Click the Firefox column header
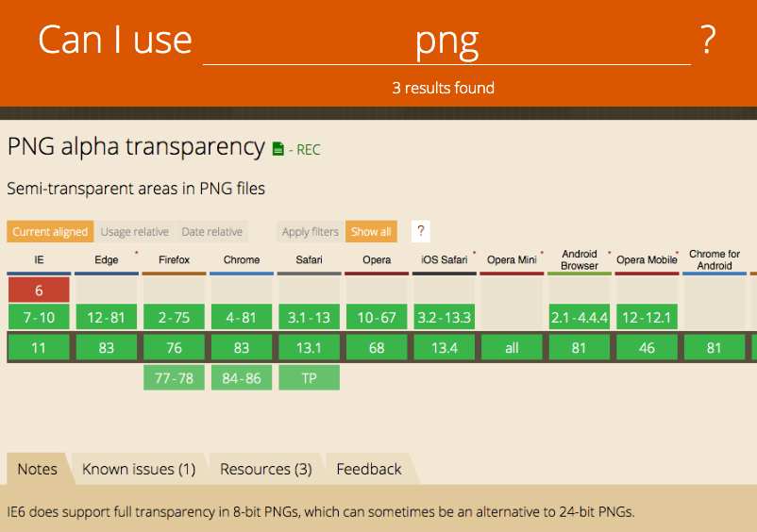 (174, 260)
